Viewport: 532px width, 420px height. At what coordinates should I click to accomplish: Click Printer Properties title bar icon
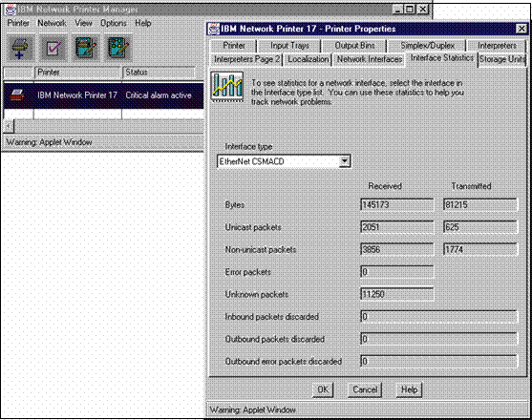tap(214, 29)
